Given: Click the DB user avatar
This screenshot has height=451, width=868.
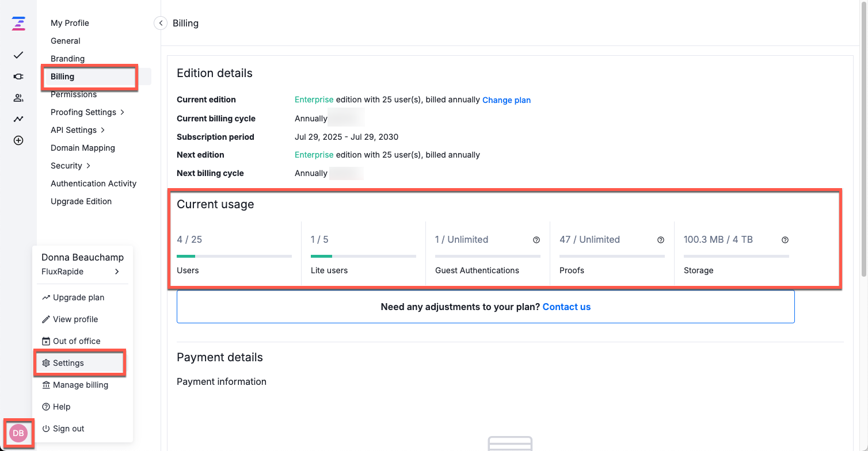Looking at the screenshot, I should pos(18,433).
